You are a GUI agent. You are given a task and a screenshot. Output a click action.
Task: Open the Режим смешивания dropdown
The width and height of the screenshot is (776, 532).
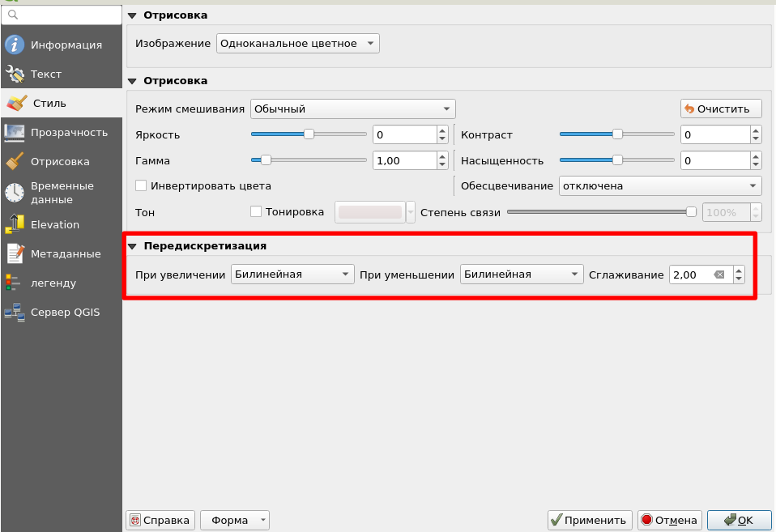click(352, 108)
